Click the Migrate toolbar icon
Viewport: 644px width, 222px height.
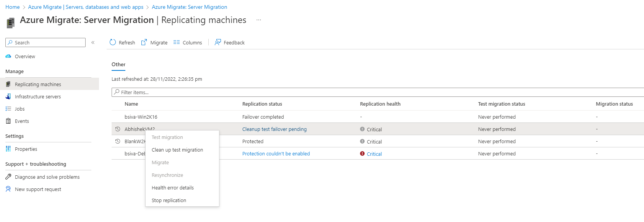coord(144,42)
